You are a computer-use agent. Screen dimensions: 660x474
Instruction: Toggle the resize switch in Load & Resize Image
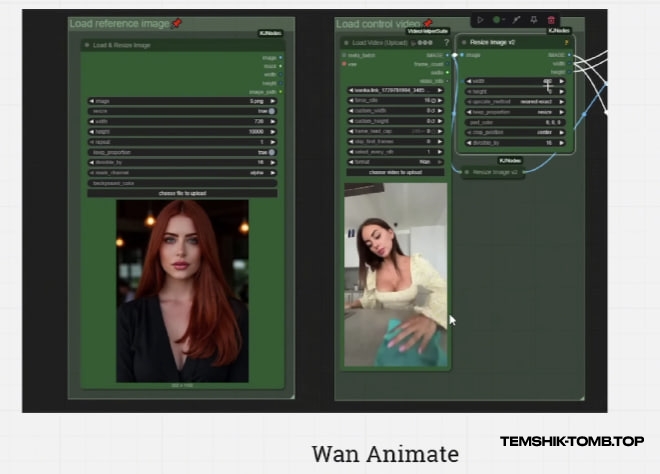pyautogui.click(x=272, y=112)
